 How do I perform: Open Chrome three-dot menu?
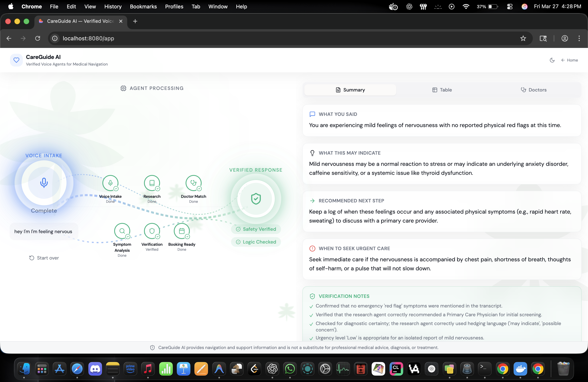(579, 38)
